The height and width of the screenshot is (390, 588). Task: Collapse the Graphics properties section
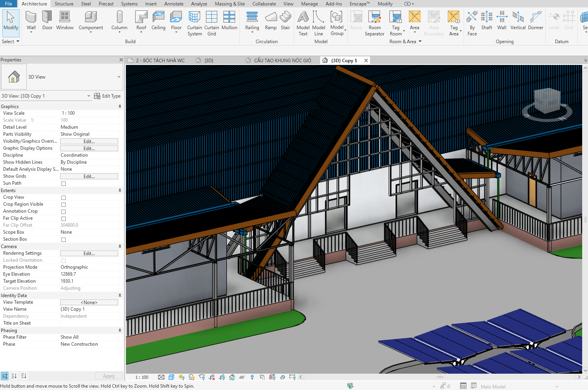120,107
